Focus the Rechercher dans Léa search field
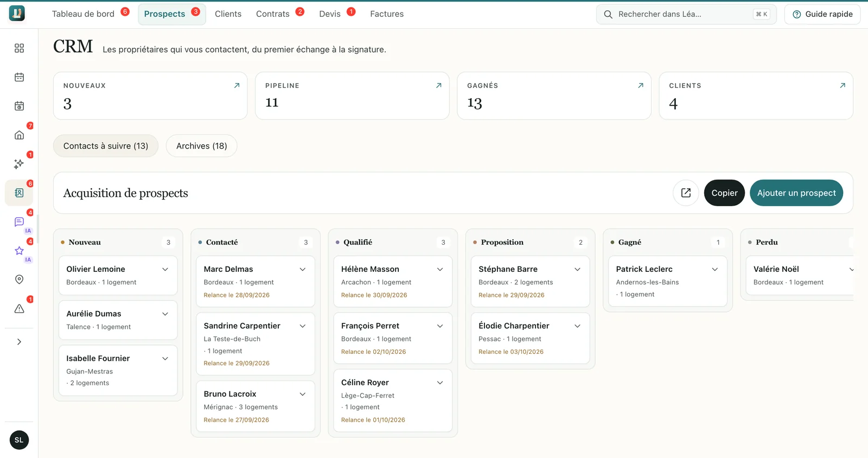Screen dimensions: 868x458 tap(686, 14)
